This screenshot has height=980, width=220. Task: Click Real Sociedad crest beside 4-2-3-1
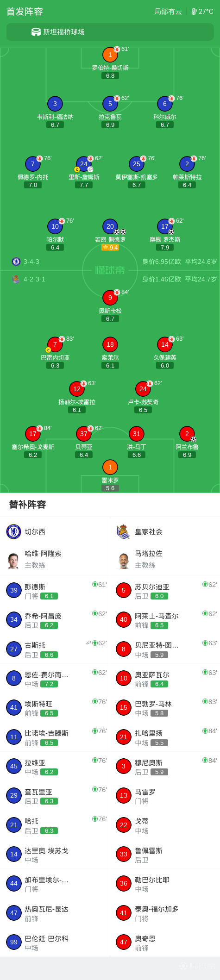click(x=16, y=279)
